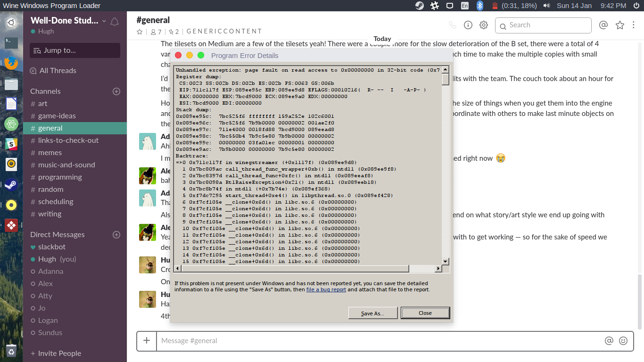
Task: Open the Well-Done Studio team menu
Action: [x=68, y=21]
